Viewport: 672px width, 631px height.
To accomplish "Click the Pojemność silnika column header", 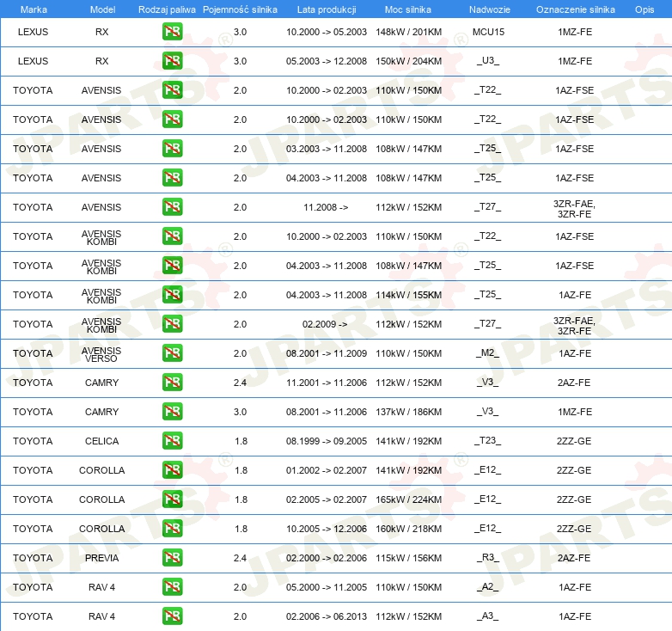I will (x=240, y=9).
